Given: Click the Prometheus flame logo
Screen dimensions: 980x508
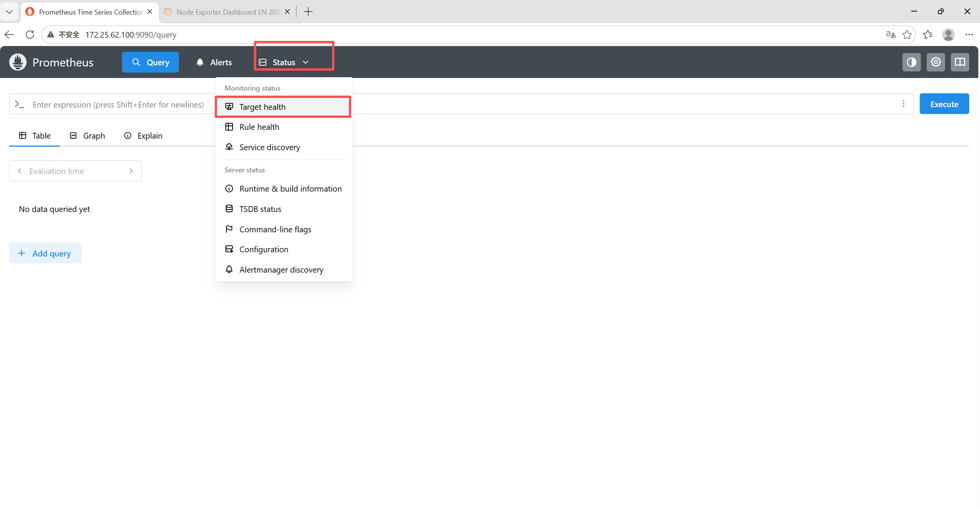Looking at the screenshot, I should [x=18, y=62].
